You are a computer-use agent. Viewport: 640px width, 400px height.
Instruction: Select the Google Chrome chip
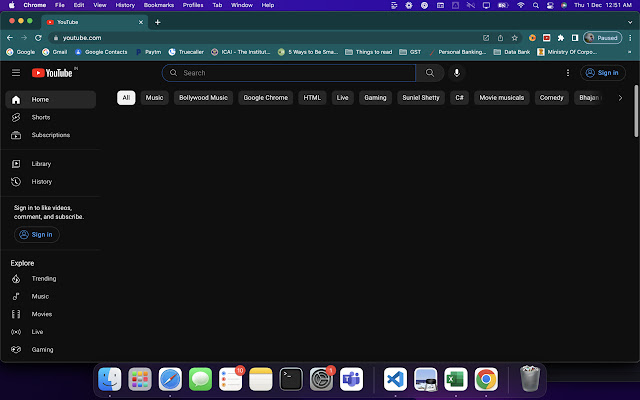(266, 98)
